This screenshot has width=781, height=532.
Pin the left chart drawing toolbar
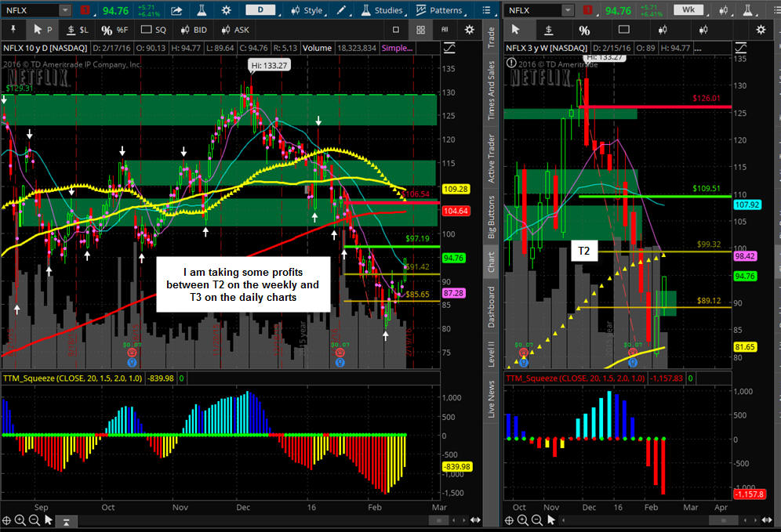coord(13,29)
